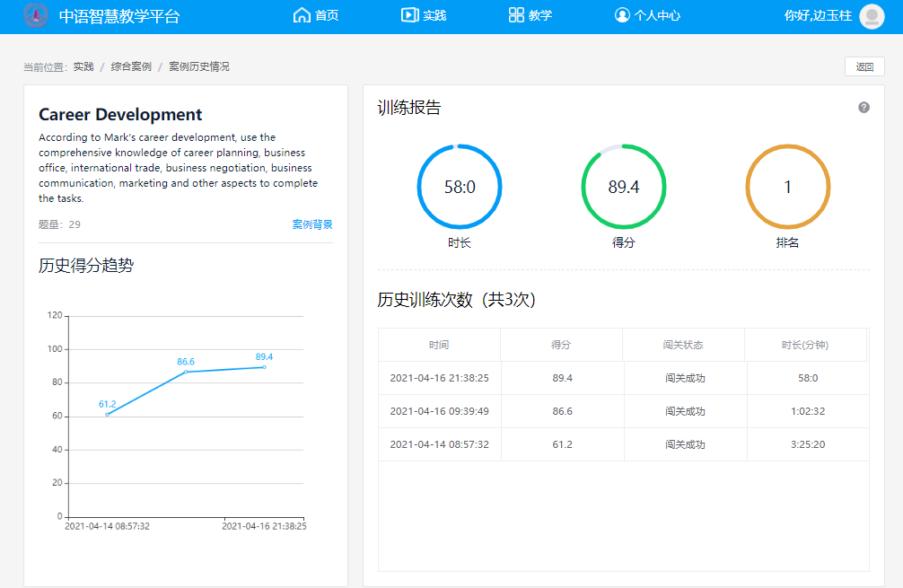Click 实践 in the breadcrumb

click(83, 66)
